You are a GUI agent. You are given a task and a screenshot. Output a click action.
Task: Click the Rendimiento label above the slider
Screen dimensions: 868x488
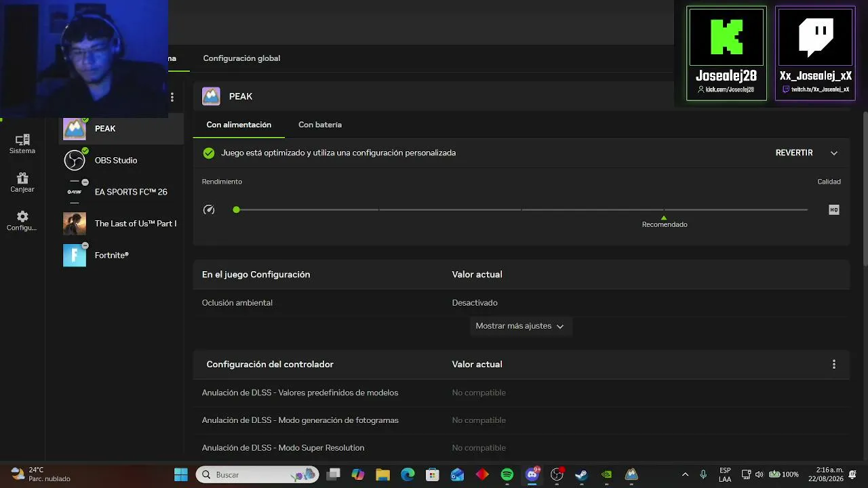(x=222, y=182)
